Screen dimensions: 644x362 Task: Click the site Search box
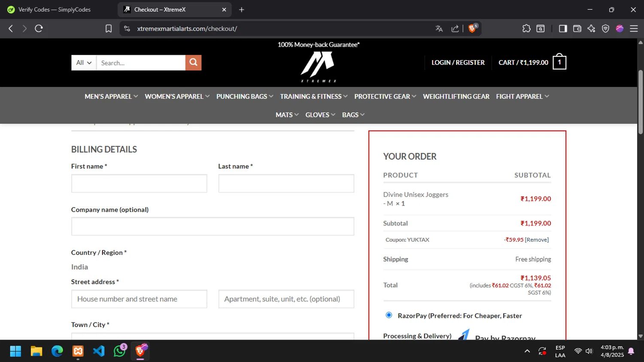141,63
